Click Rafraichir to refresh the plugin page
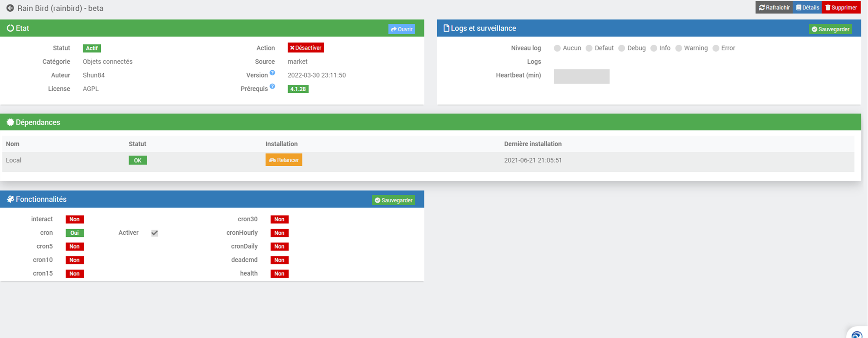 coord(774,7)
